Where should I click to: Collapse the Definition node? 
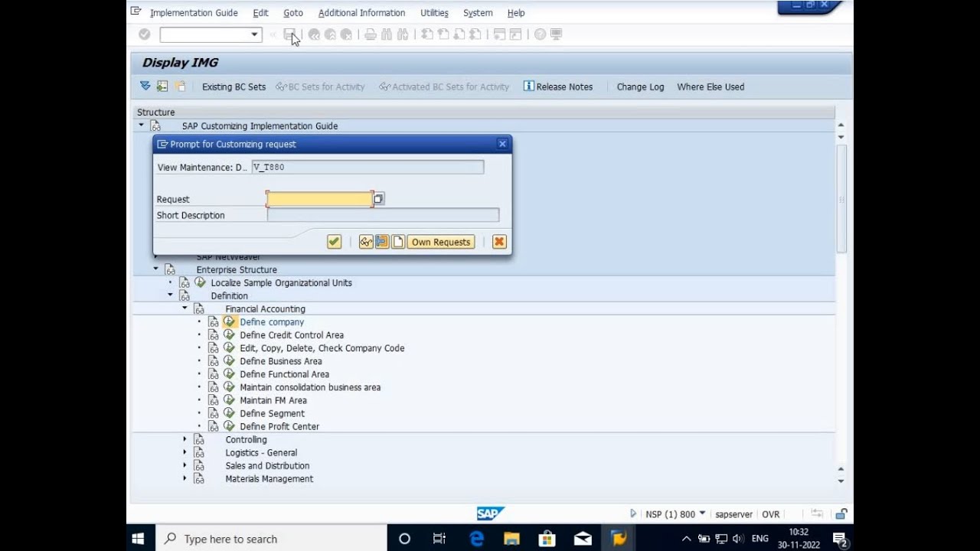[x=170, y=295]
